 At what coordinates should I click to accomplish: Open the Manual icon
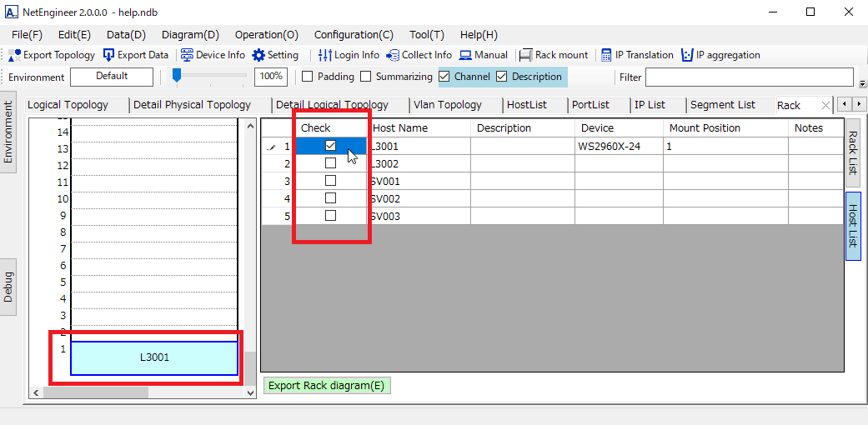click(x=465, y=55)
